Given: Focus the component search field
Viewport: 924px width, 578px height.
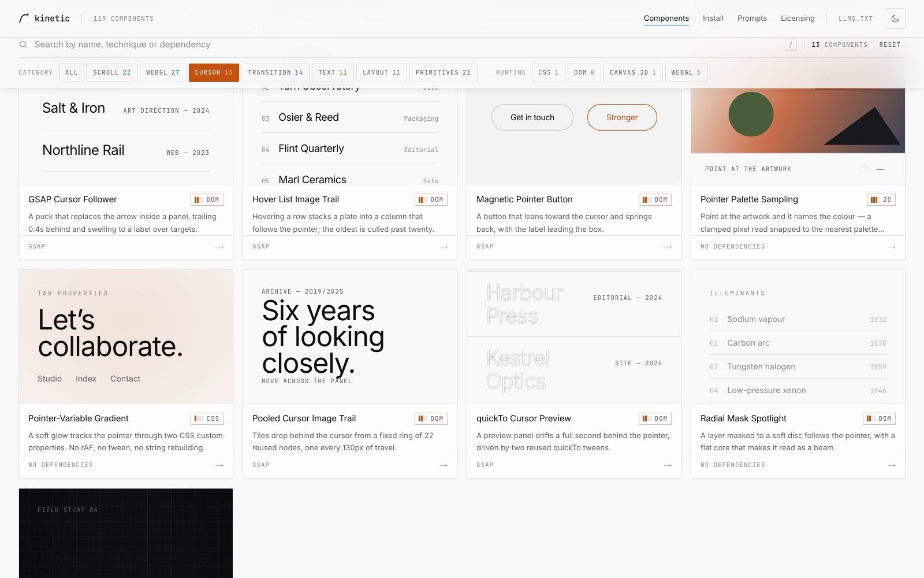Looking at the screenshot, I should tap(404, 45).
